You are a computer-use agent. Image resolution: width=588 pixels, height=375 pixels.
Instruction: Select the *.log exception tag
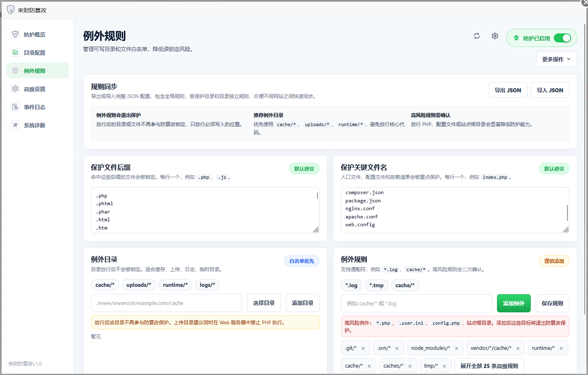pos(351,285)
